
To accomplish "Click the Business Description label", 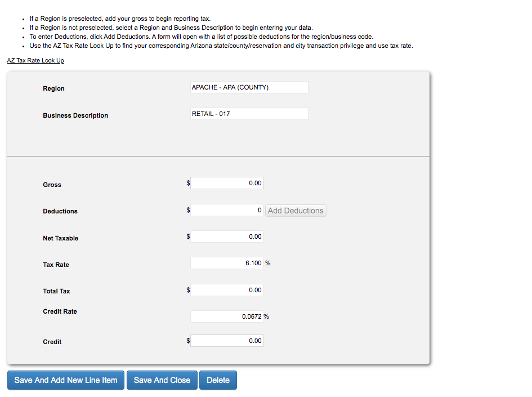I will pyautogui.click(x=75, y=115).
